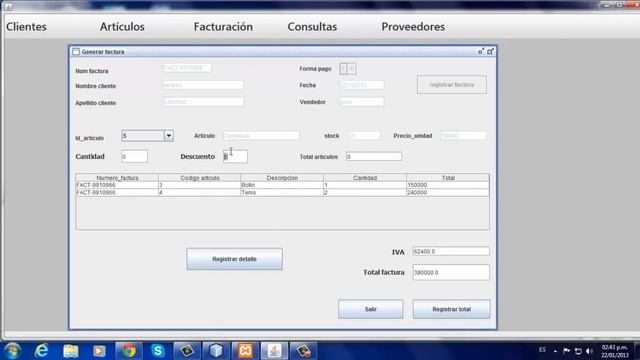This screenshot has width=640, height=360.
Task: Click the Vendedor field
Action: (x=362, y=102)
